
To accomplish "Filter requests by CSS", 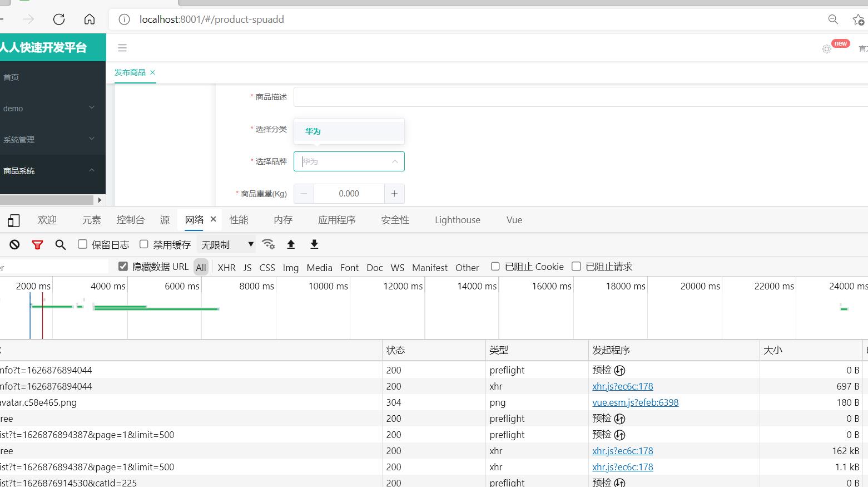I will click(x=267, y=267).
